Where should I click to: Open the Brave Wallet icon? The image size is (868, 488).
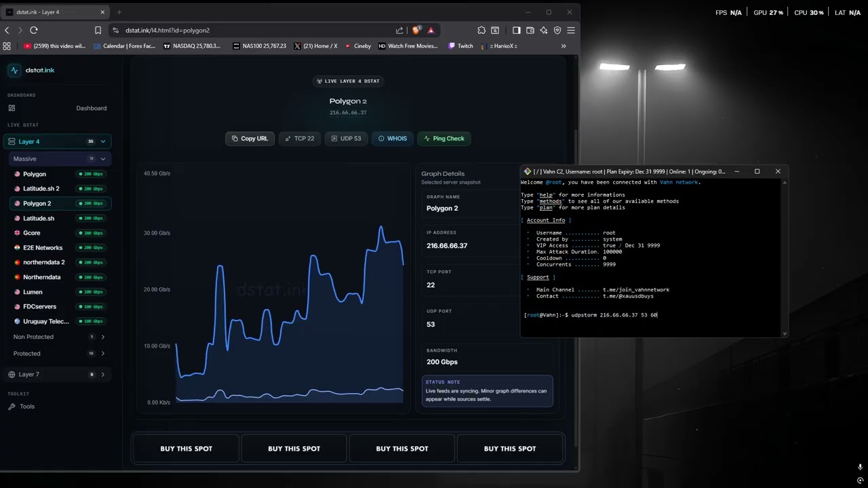(530, 30)
